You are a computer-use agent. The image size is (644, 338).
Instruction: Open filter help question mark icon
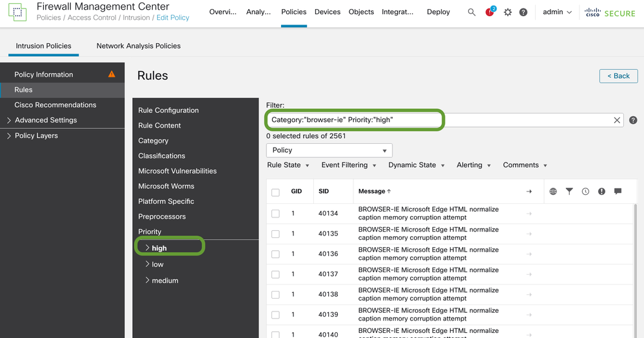pos(633,120)
